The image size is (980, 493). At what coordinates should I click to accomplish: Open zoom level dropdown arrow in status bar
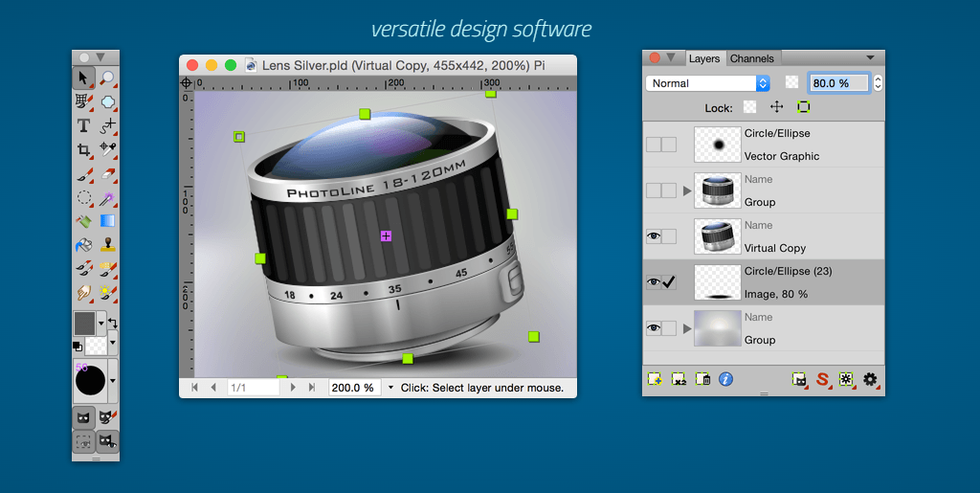[x=390, y=388]
